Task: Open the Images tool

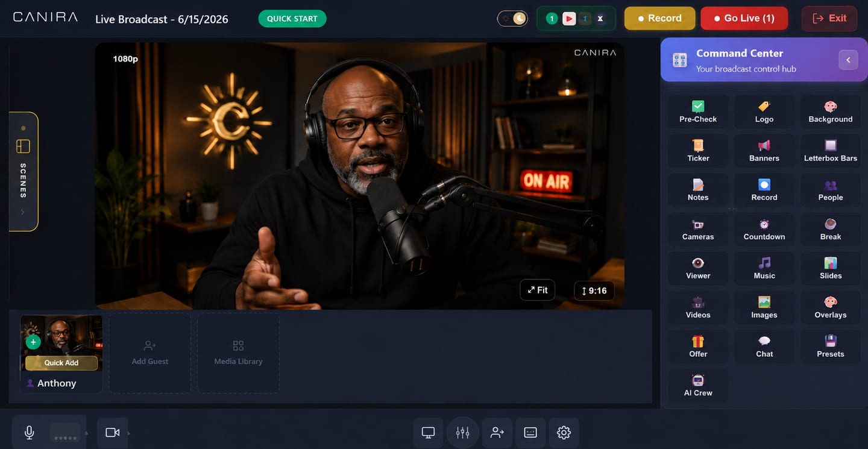Action: pyautogui.click(x=764, y=307)
